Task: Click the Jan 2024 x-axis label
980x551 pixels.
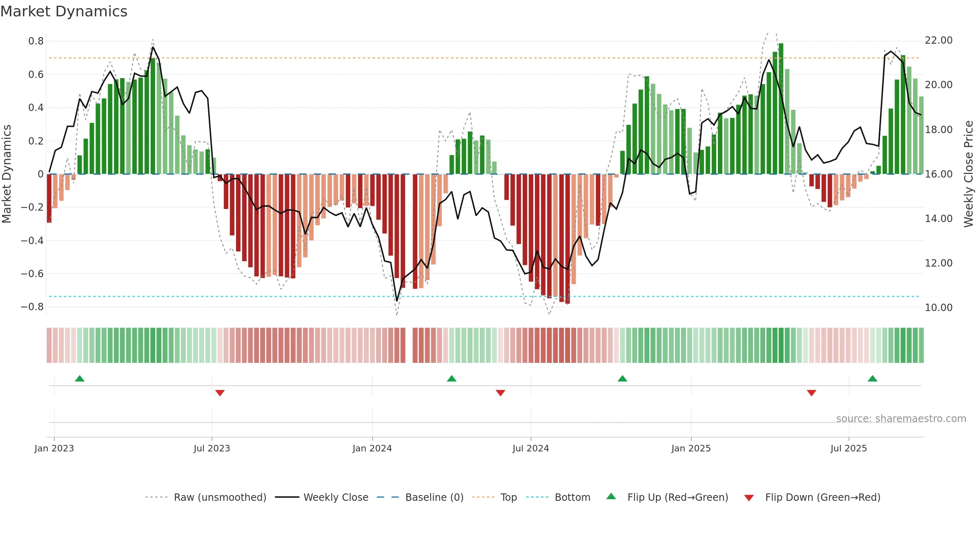Action: tap(372, 449)
